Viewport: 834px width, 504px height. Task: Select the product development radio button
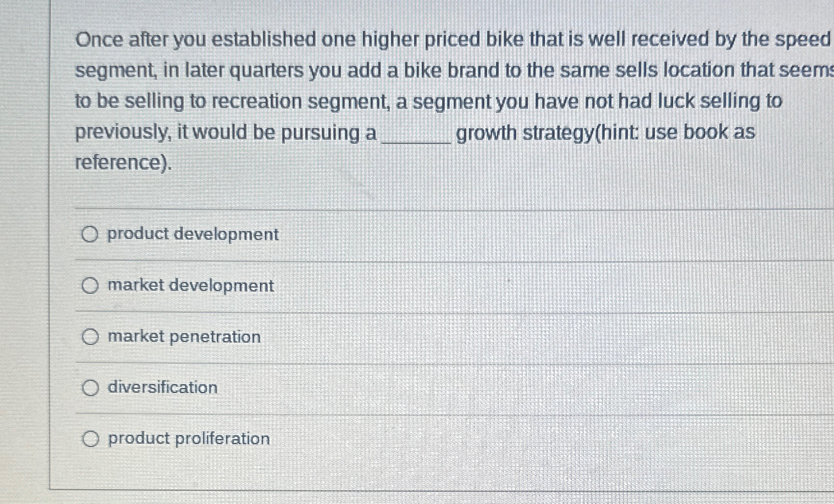pos(90,234)
